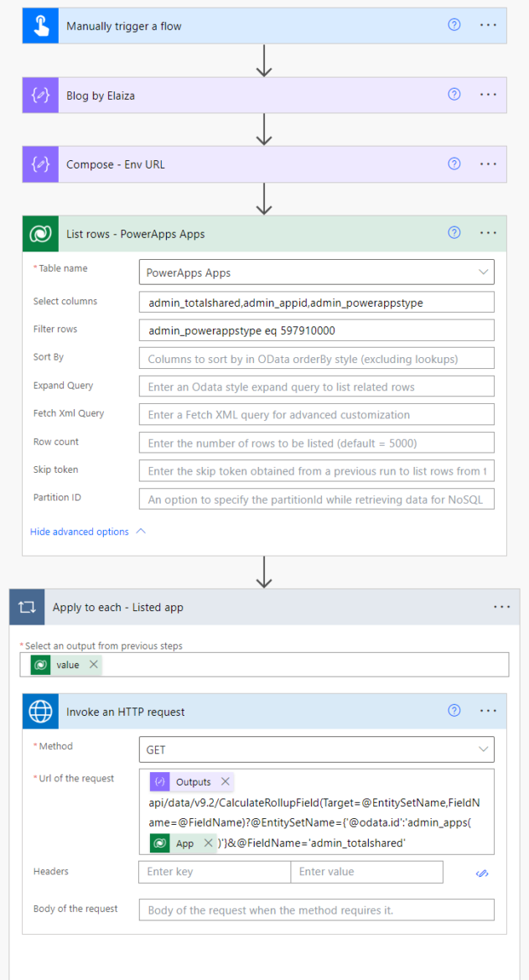Image resolution: width=529 pixels, height=980 pixels.
Task: Open help for List rows - PowerApps Apps
Action: click(454, 232)
